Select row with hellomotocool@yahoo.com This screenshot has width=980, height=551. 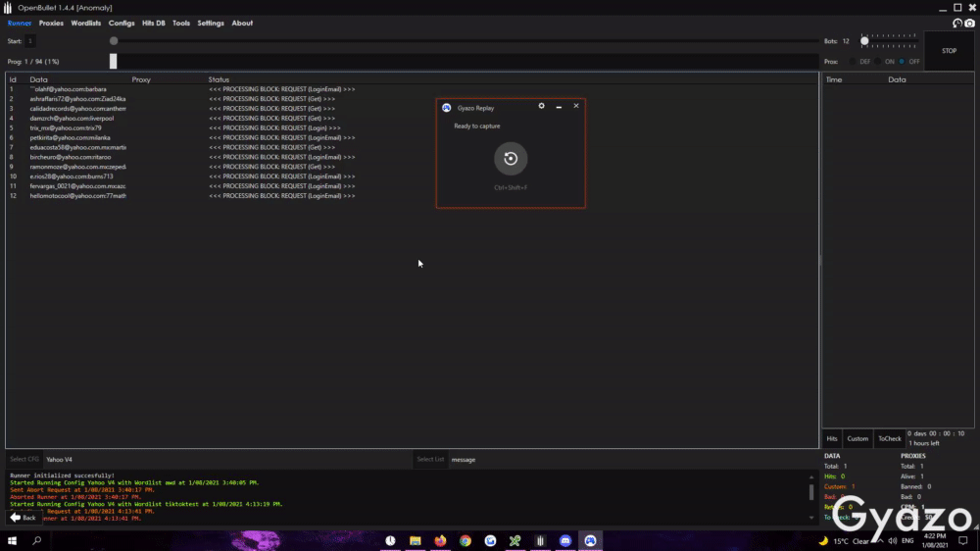[412, 196]
